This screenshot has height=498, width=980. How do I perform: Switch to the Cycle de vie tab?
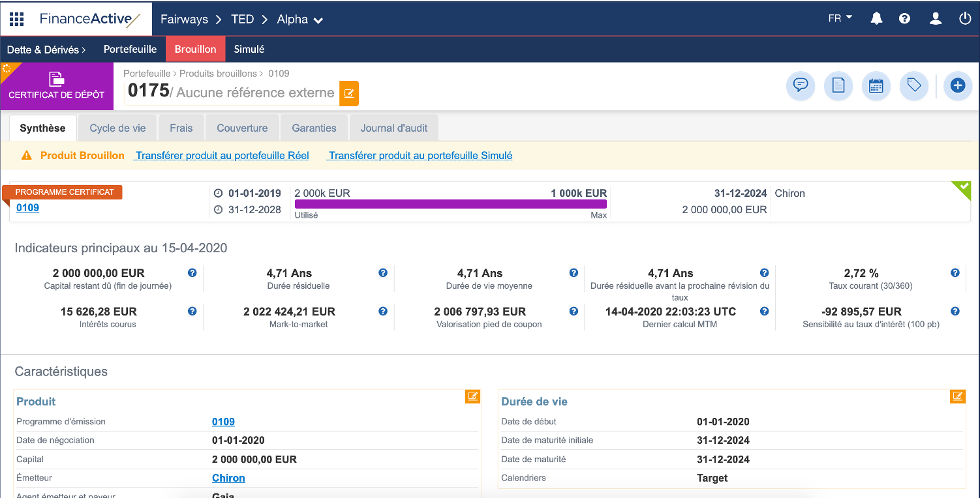tap(117, 128)
